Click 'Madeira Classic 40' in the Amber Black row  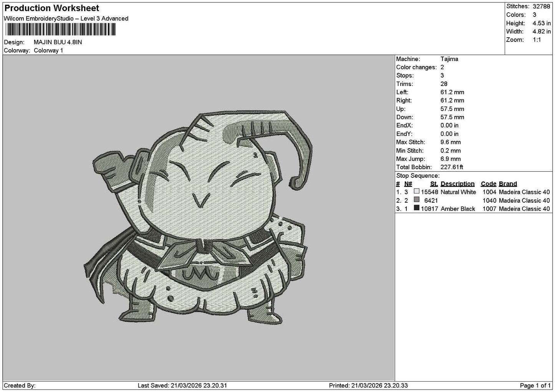(524, 209)
